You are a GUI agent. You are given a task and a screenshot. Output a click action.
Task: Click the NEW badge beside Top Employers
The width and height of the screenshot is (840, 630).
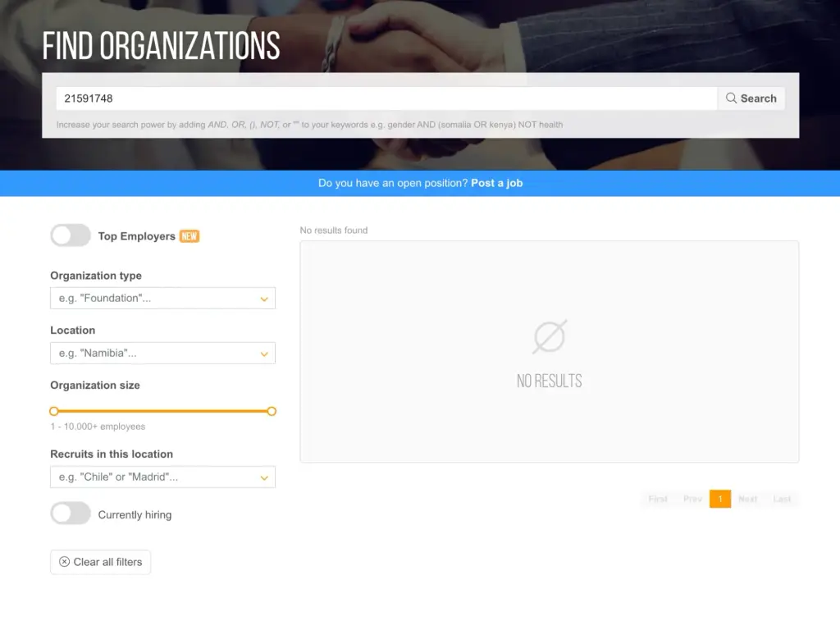[x=189, y=236]
